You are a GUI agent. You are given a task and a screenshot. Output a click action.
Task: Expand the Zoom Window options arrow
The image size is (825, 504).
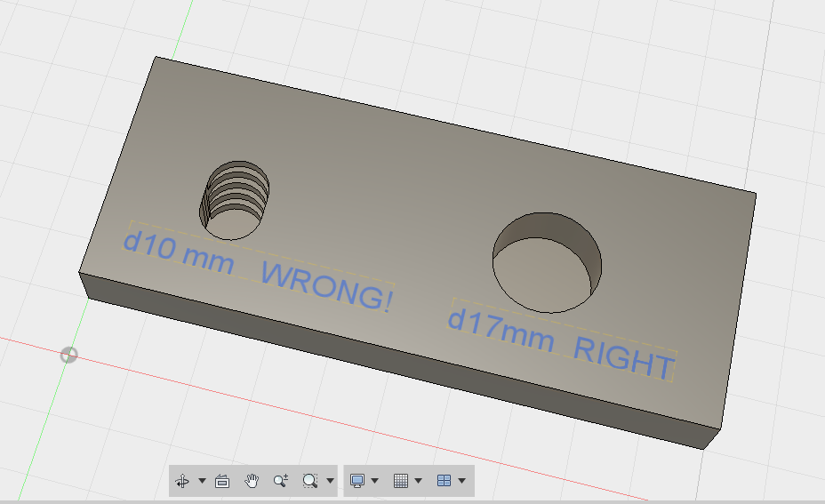coord(330,481)
